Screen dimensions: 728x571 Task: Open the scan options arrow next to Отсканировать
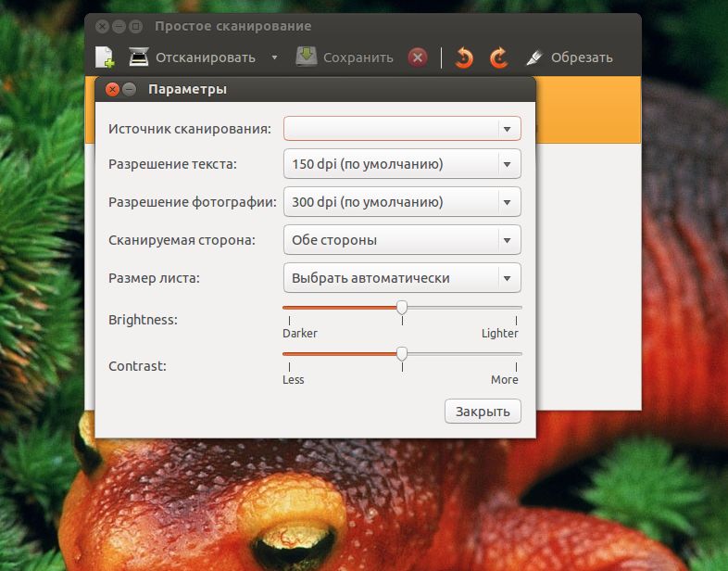(274, 57)
